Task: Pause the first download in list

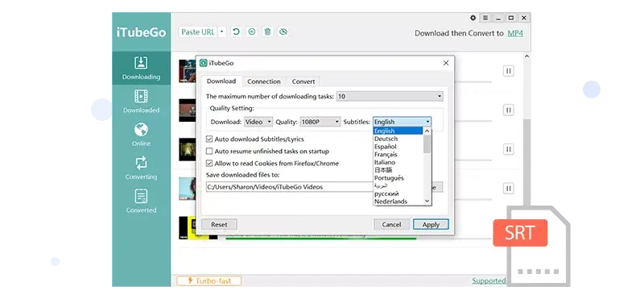Action: point(509,71)
